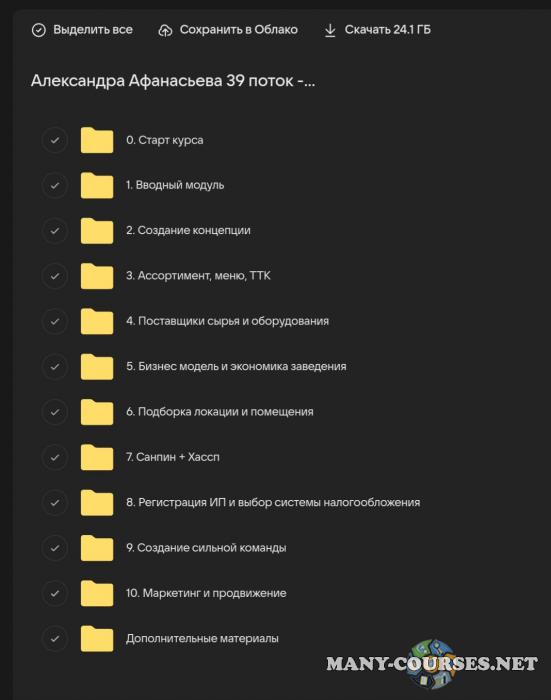The width and height of the screenshot is (551, 700).
Task: Open the '7. Санпин + Хассп' folder icon
Action: tap(97, 457)
